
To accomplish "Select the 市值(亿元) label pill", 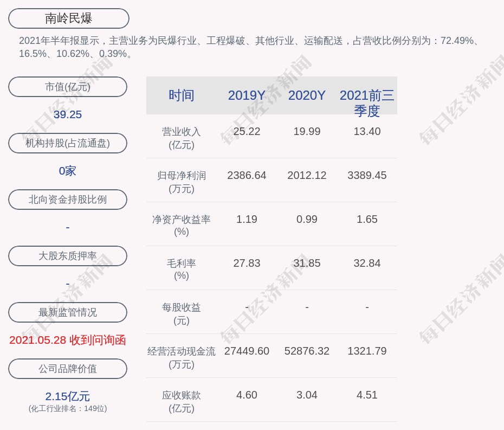I will click(x=68, y=87).
